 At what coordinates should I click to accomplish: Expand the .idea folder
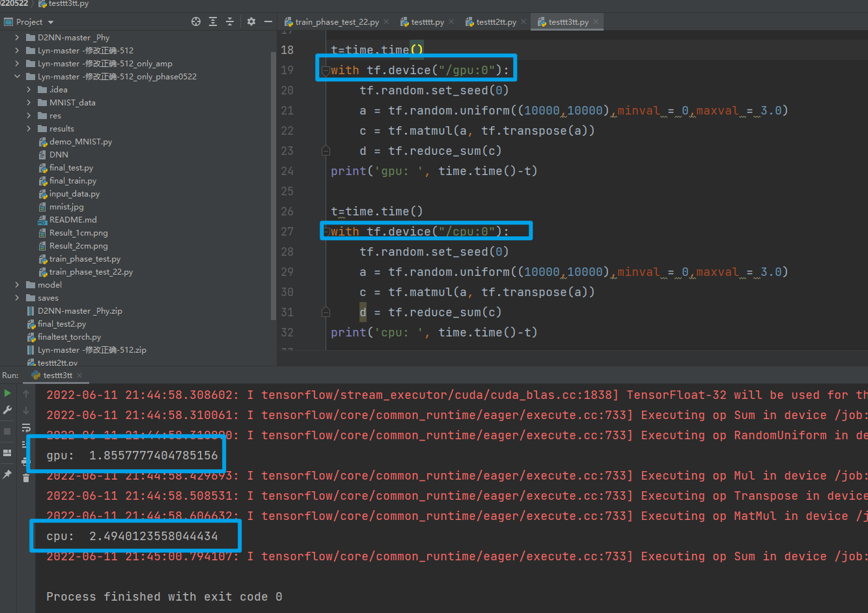(29, 90)
